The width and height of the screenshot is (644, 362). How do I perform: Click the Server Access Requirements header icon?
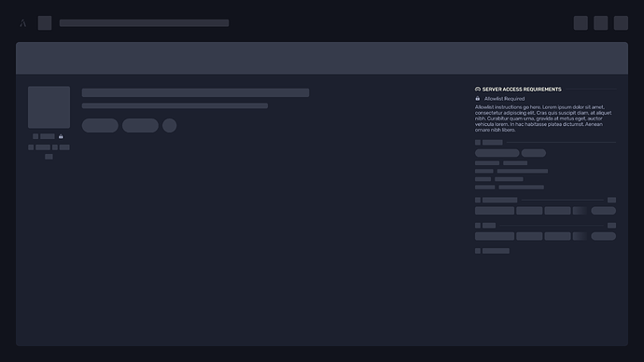(x=478, y=89)
